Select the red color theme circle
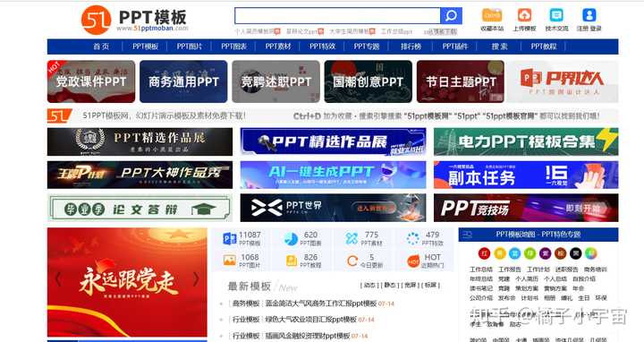Viewport: 644px width, 342px height. click(484, 253)
